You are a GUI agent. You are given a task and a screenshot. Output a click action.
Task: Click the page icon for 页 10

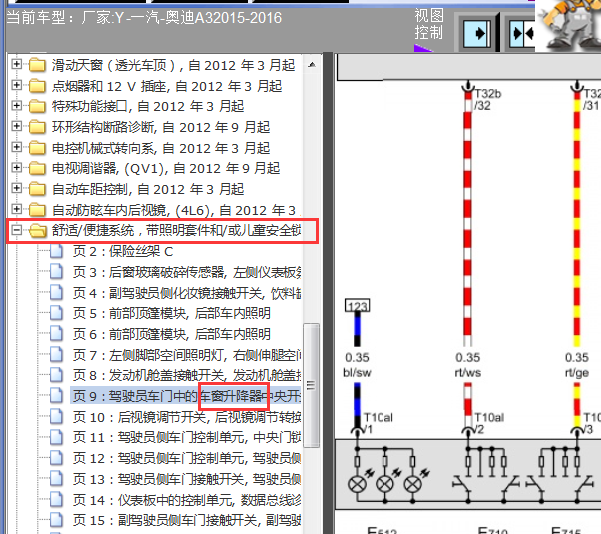tap(56, 417)
